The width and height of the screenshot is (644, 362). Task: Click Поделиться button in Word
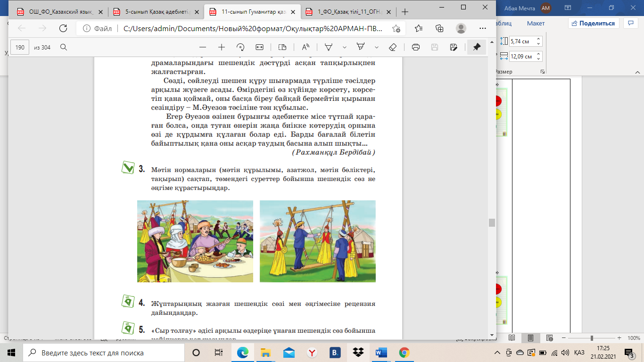tap(594, 23)
